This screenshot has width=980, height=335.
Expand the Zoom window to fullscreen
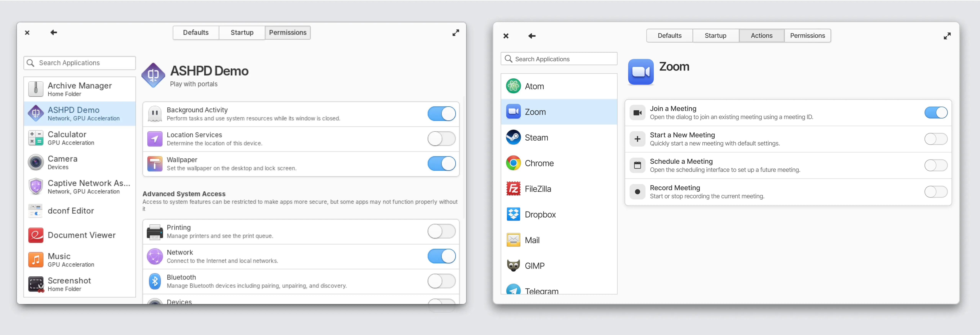click(x=947, y=36)
